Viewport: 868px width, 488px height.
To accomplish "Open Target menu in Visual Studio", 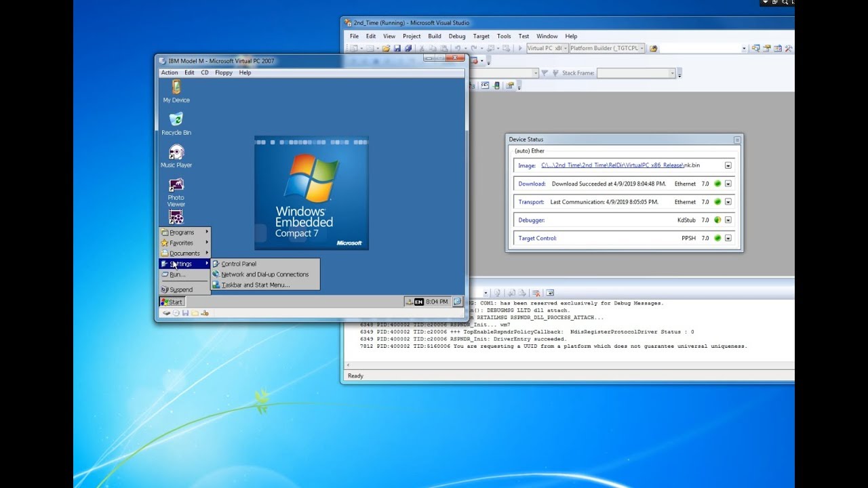I will (x=481, y=36).
